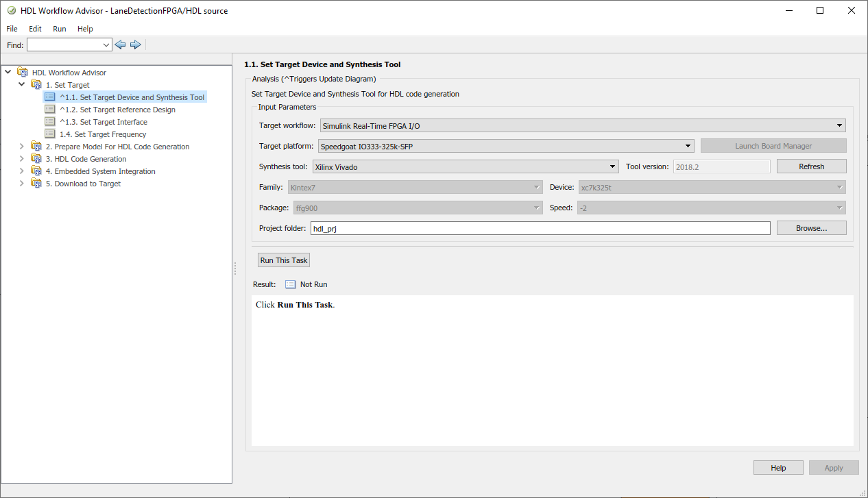The width and height of the screenshot is (868, 498).
Task: Click the back arrow next to Find
Action: point(121,45)
